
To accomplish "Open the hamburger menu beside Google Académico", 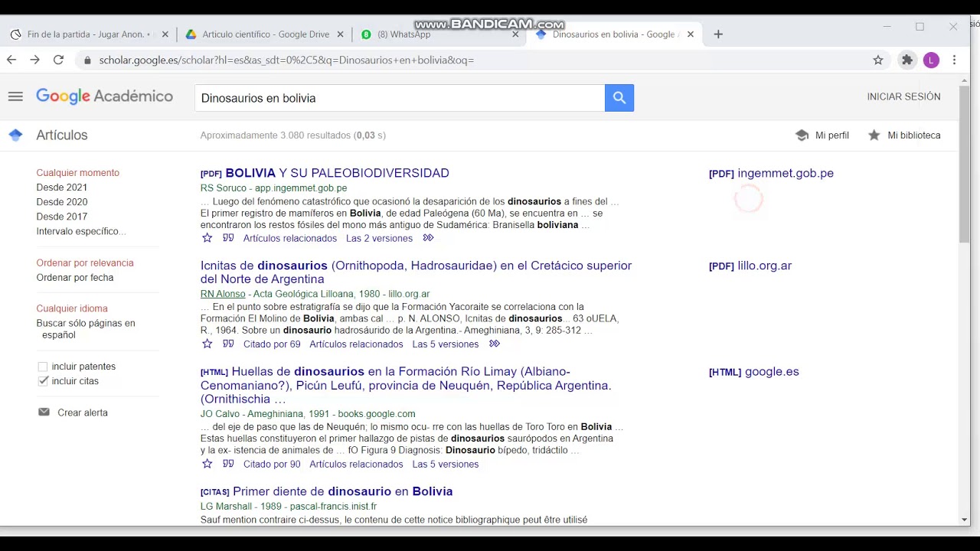I will 15,96.
